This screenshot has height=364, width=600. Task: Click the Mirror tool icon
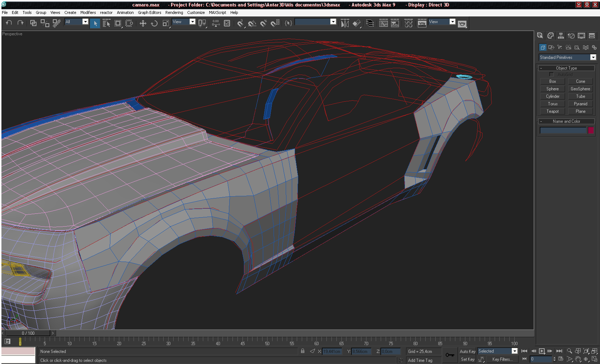[345, 24]
